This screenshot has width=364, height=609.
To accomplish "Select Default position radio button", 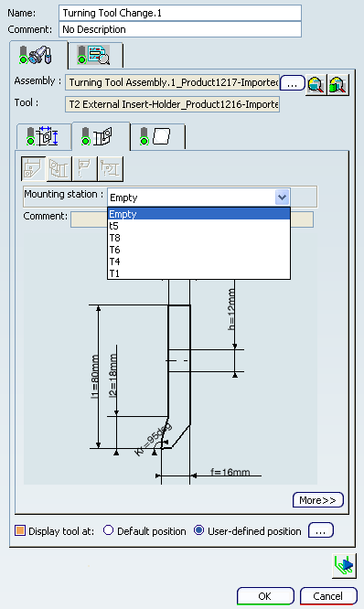I will [x=109, y=530].
